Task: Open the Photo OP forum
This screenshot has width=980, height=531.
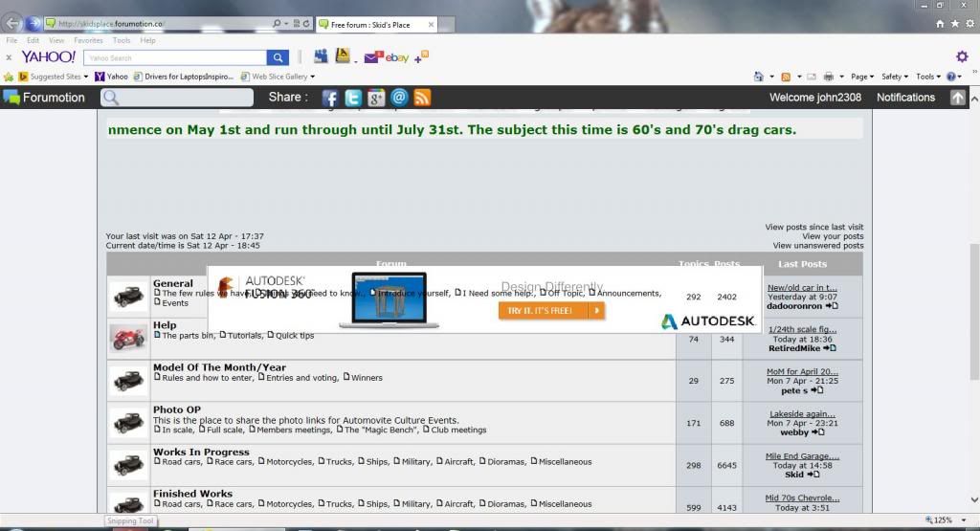Action: [177, 409]
